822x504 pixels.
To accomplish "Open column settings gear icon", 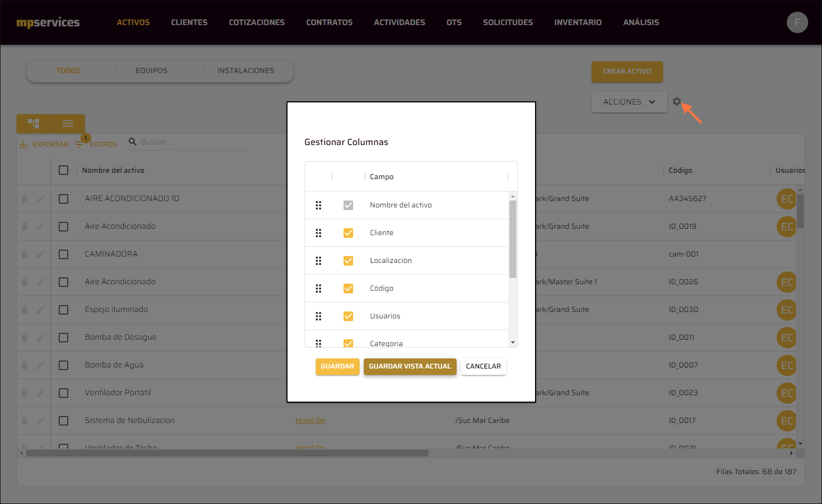I will tap(677, 101).
